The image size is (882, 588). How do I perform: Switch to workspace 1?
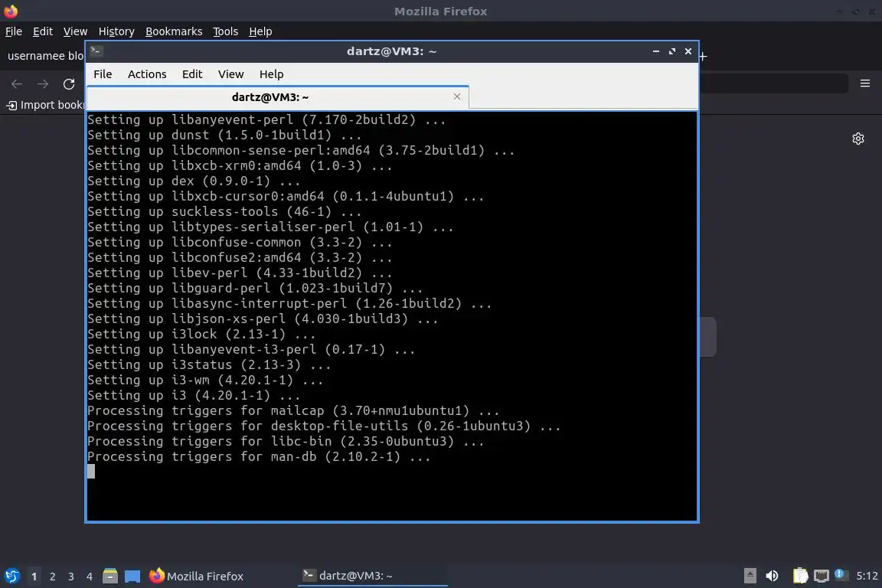[x=34, y=577]
